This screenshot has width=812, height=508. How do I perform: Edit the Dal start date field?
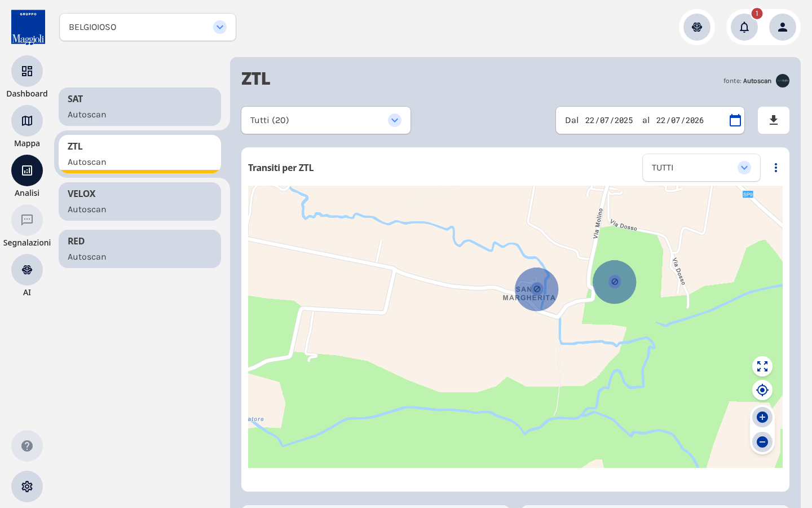coord(609,120)
